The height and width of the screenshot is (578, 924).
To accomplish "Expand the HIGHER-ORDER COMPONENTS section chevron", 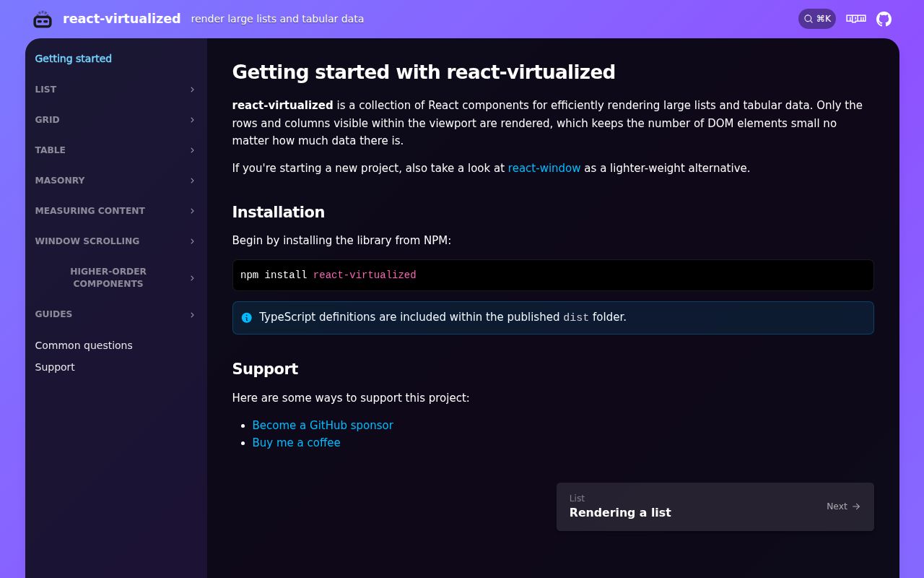I will (192, 278).
